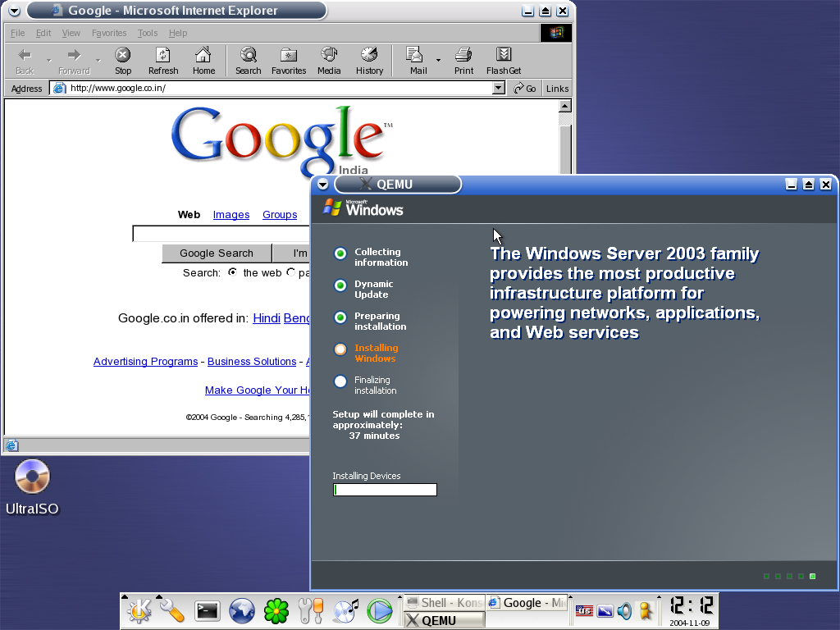The image size is (840, 630).
Task: Click the display settings tray icon
Action: click(605, 610)
